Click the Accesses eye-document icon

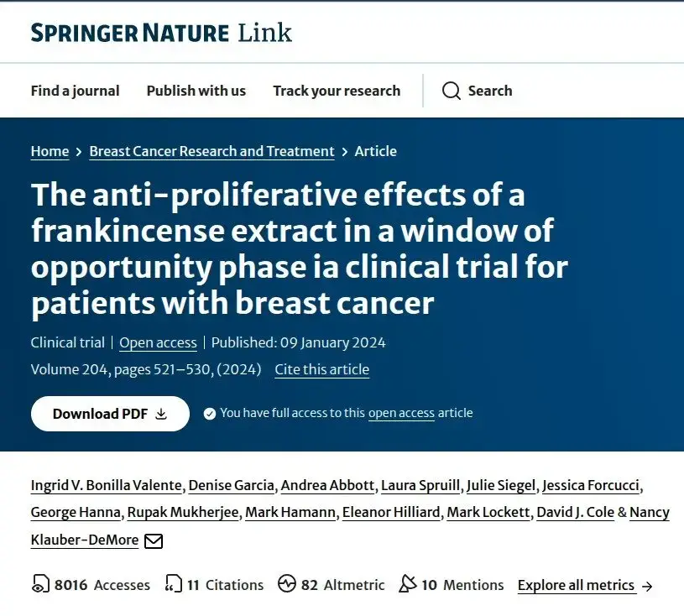[x=40, y=584]
